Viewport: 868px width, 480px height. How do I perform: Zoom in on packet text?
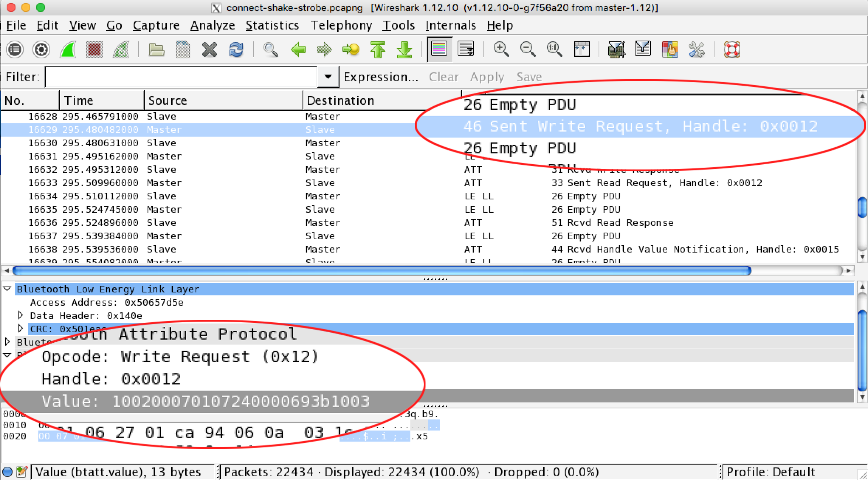pos(501,49)
